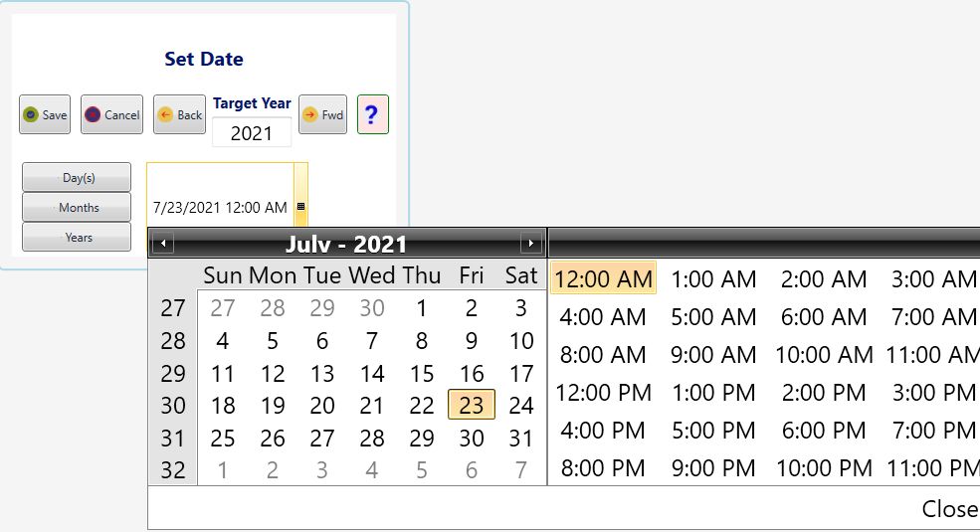Pick July 15 in the calendar

(422, 374)
